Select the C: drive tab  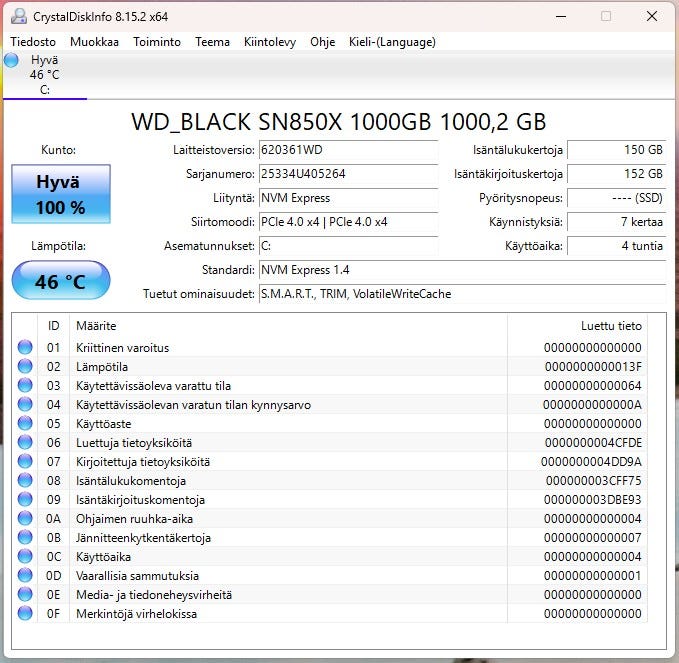click(x=44, y=75)
